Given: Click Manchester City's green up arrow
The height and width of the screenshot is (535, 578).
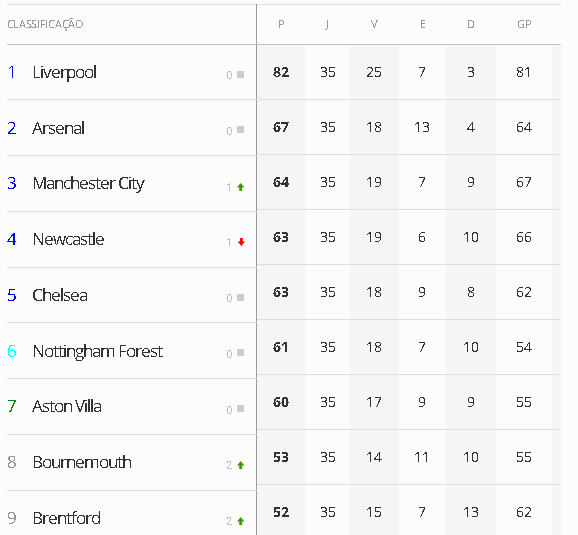Looking at the screenshot, I should [241, 187].
